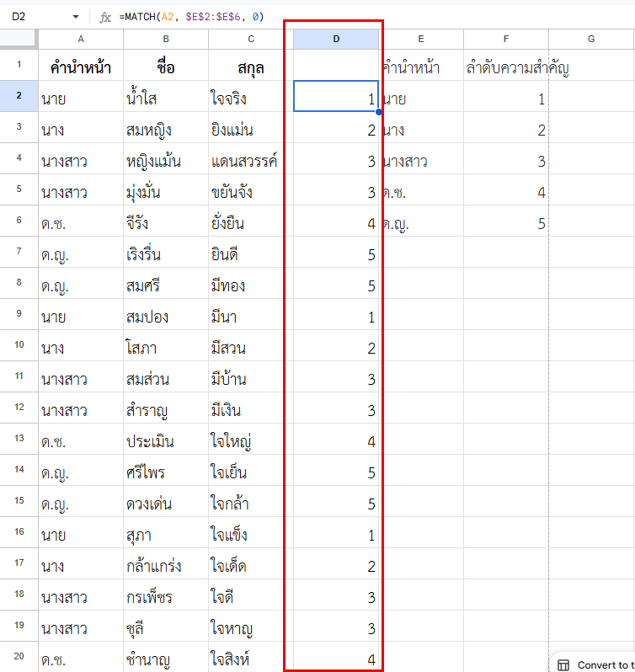Screen dimensions: 635x672
Task: Click the Convert to table icon
Action: pos(563,664)
